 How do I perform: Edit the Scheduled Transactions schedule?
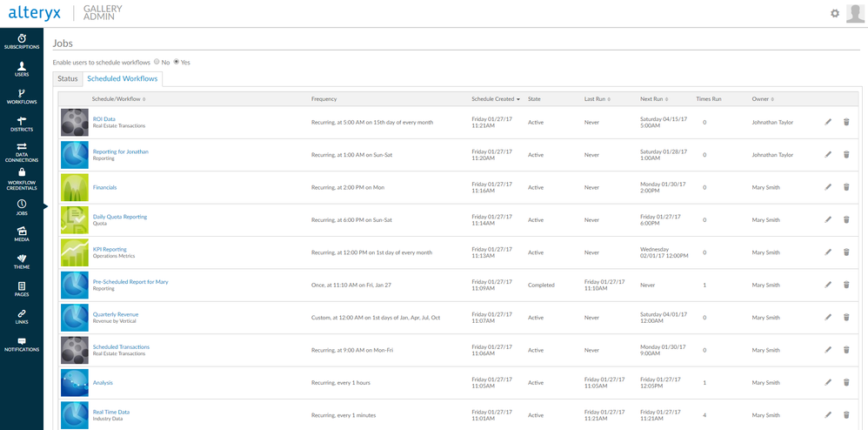(828, 350)
